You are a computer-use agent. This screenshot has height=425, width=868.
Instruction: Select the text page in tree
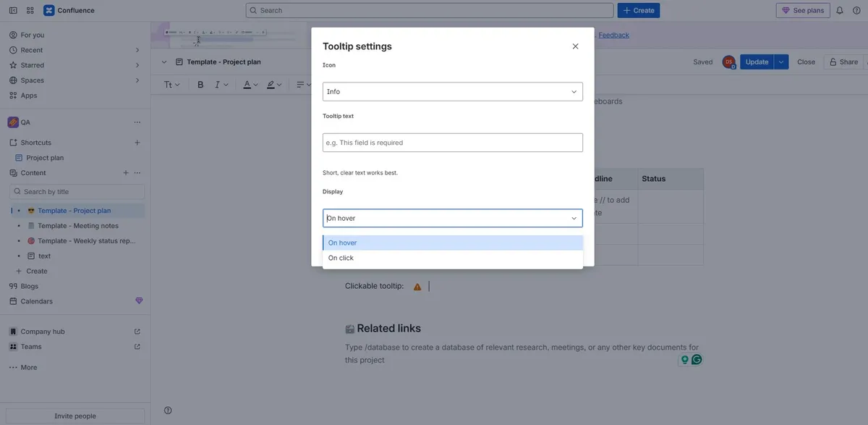coord(44,256)
